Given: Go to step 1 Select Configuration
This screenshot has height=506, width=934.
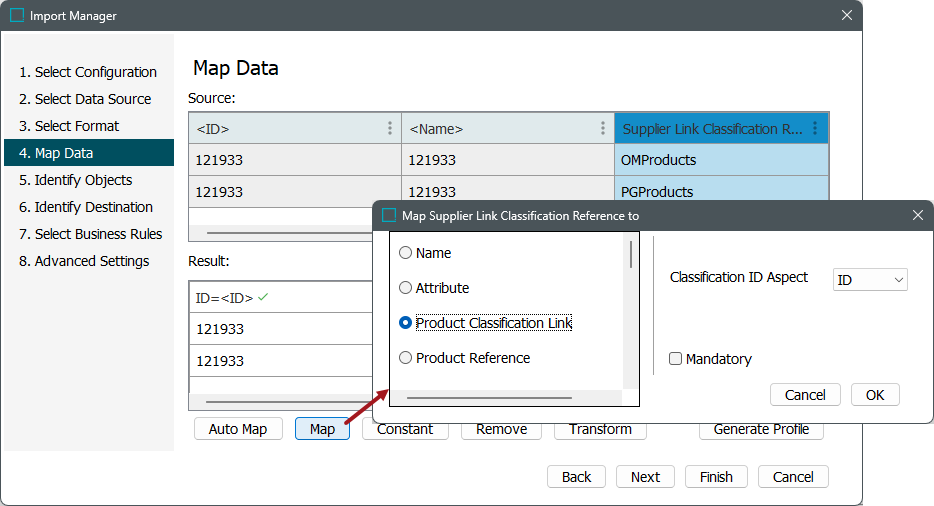Looking at the screenshot, I should pyautogui.click(x=88, y=72).
